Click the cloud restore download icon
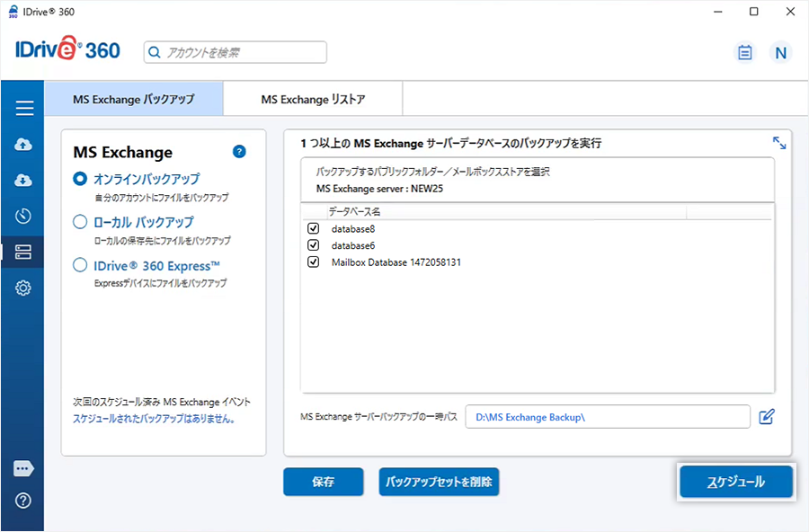 [24, 181]
